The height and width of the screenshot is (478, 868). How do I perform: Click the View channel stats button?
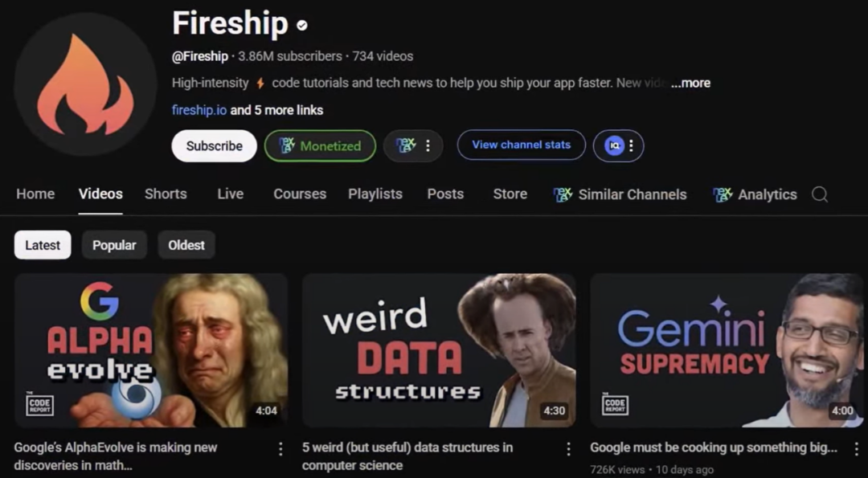click(521, 145)
